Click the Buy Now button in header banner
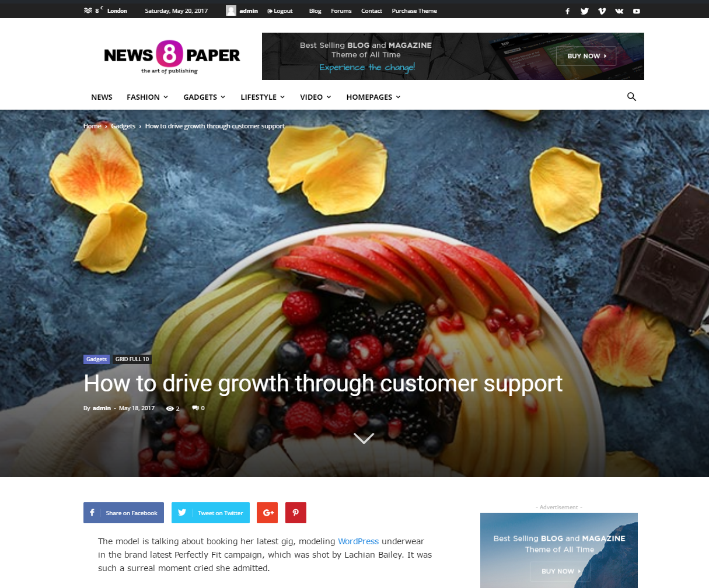Image resolution: width=709 pixels, height=588 pixels. click(x=586, y=56)
